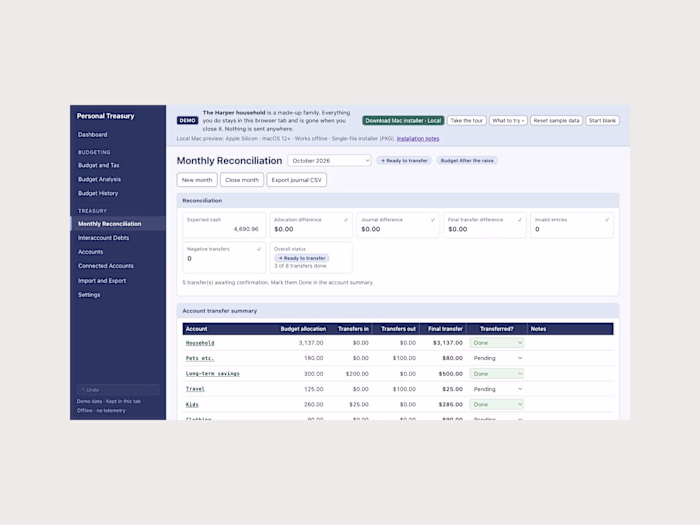
Task: Open Budget Analysis from sidebar
Action: coord(99,179)
